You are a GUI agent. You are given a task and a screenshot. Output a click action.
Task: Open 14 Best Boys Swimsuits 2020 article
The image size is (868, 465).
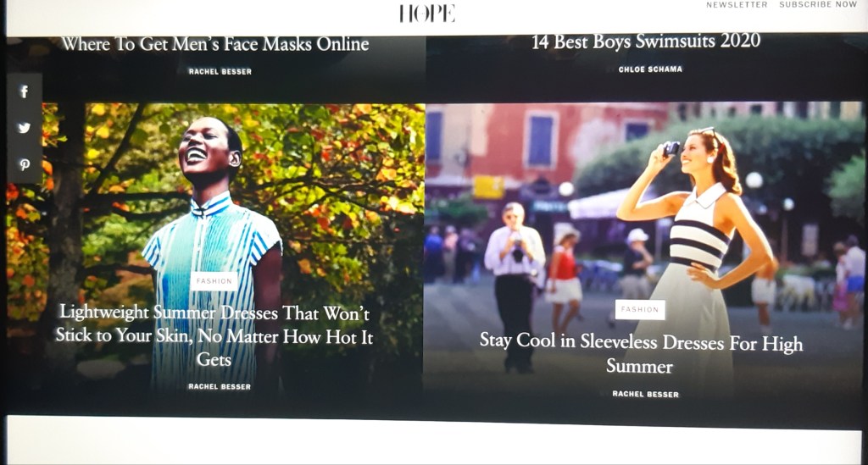[646, 41]
